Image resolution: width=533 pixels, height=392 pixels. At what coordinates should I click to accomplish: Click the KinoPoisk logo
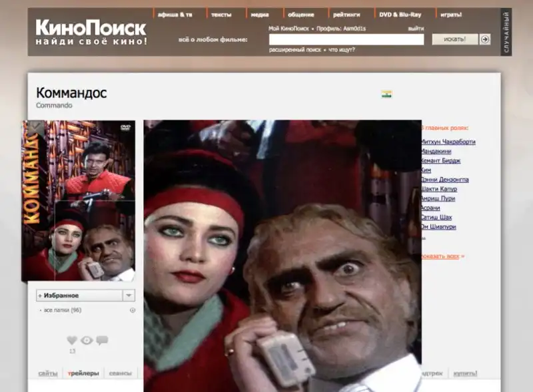click(91, 32)
